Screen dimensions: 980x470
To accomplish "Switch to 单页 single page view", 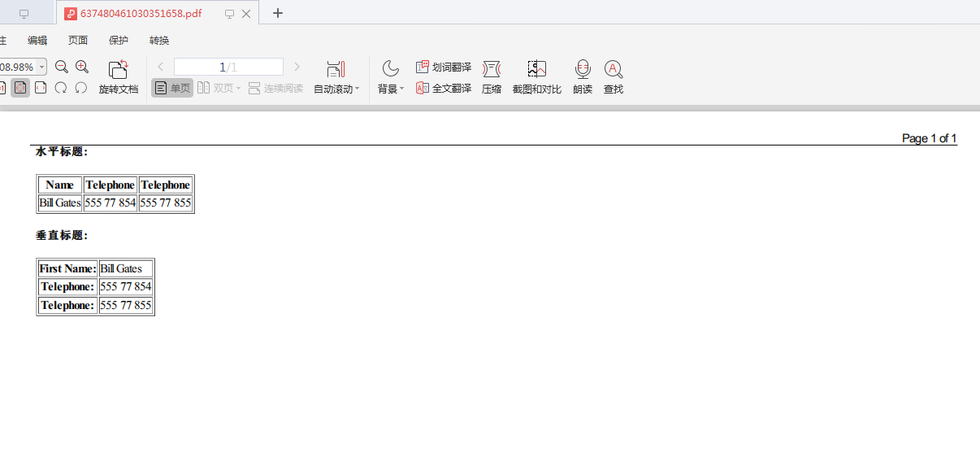I will 172,88.
